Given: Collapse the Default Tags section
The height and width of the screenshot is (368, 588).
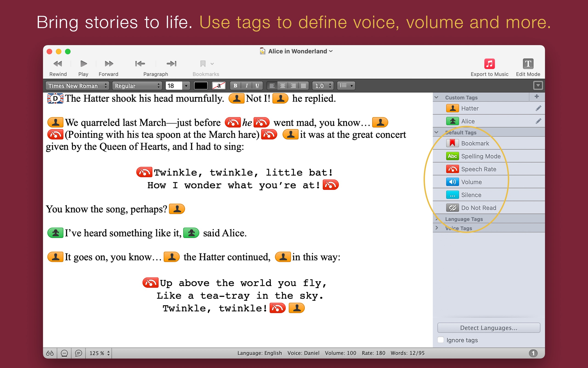Looking at the screenshot, I should 436,132.
